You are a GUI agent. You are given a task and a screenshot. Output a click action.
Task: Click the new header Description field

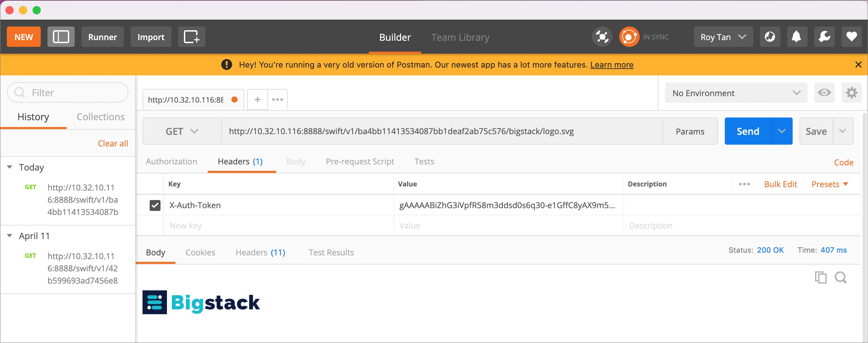742,225
